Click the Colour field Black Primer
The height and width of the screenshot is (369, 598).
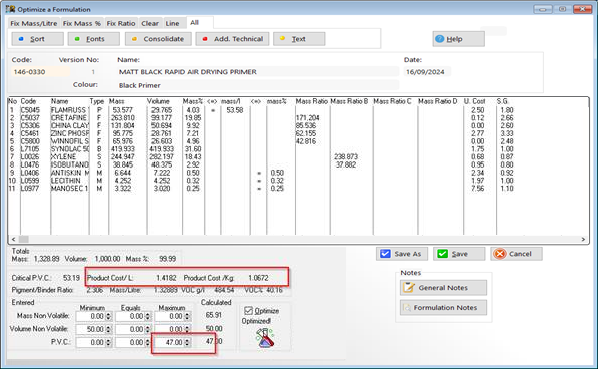(x=258, y=85)
